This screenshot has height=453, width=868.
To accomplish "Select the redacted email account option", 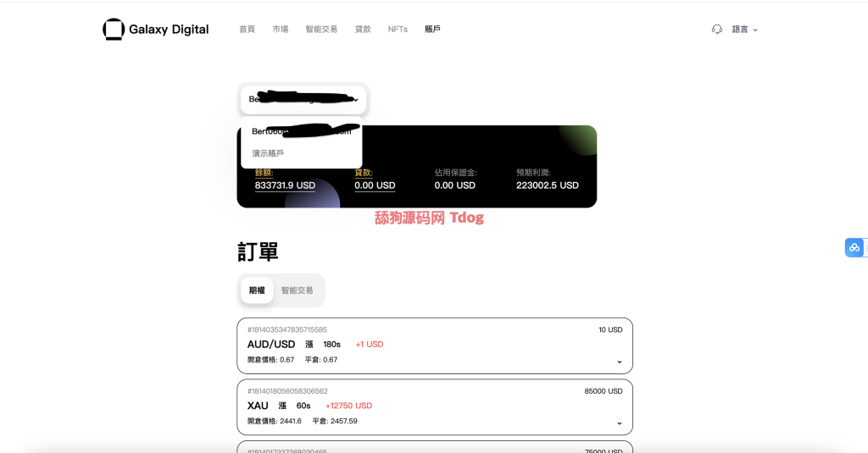I will [x=302, y=131].
